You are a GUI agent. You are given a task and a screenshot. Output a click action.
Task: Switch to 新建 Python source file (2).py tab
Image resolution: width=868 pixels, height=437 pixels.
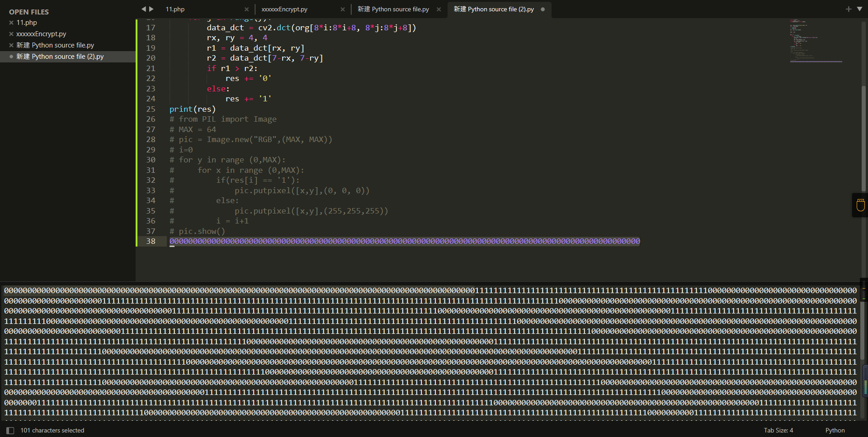click(494, 9)
